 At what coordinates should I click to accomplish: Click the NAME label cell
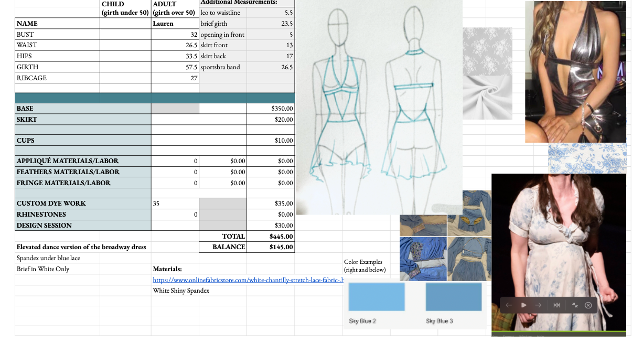click(57, 24)
